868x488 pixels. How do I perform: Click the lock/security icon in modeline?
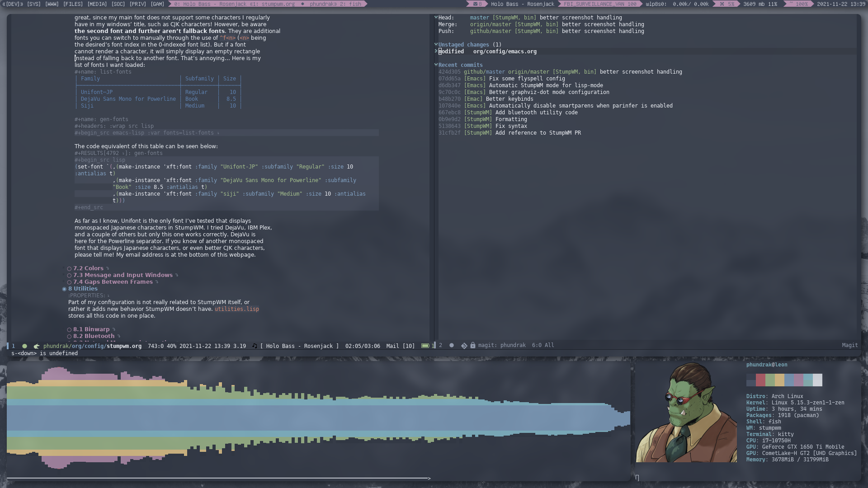(x=473, y=345)
